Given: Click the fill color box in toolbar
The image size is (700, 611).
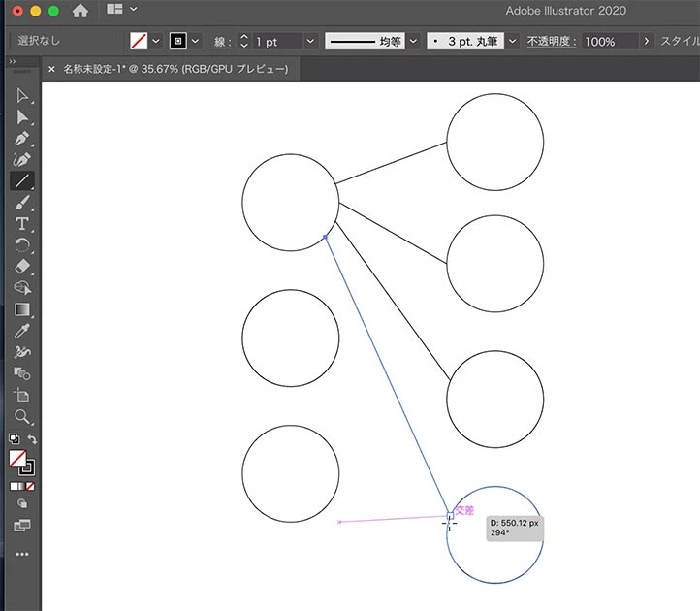Looking at the screenshot, I should click(x=16, y=459).
